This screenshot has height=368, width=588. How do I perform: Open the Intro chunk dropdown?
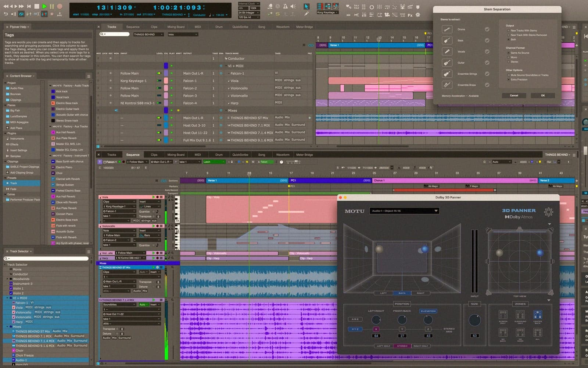click(x=183, y=34)
